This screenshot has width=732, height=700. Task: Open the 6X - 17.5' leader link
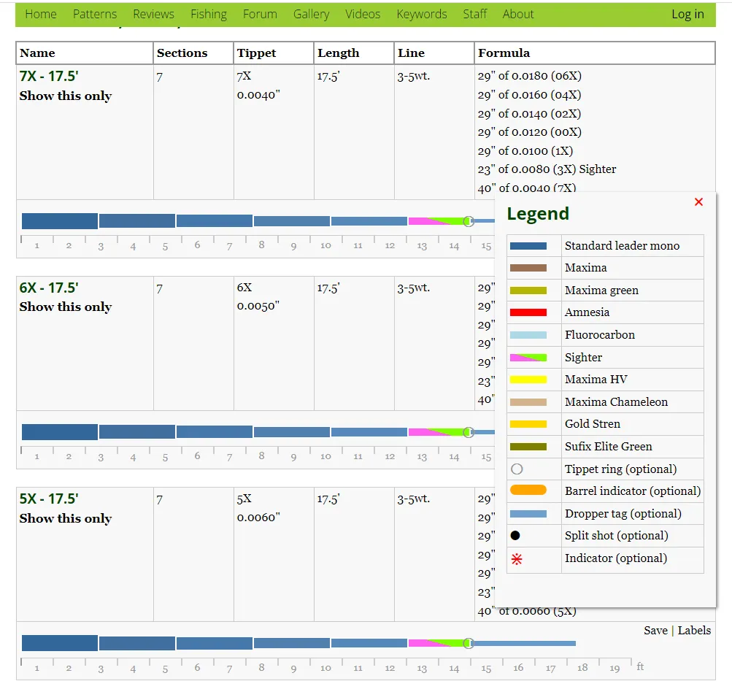[49, 287]
